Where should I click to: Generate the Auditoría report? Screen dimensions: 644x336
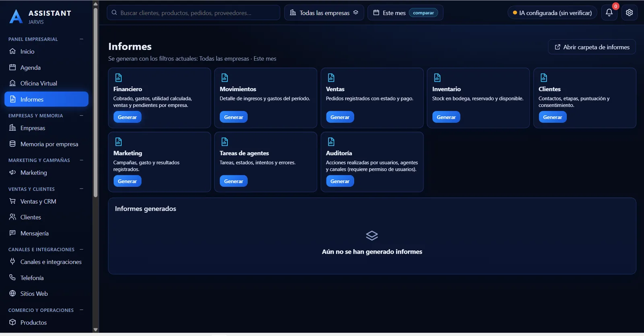click(340, 181)
